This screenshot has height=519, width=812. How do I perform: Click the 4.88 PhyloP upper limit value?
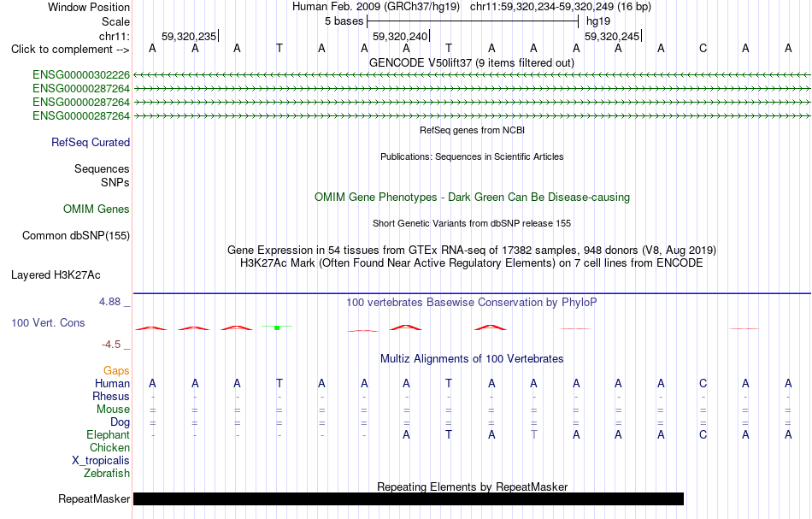click(109, 302)
